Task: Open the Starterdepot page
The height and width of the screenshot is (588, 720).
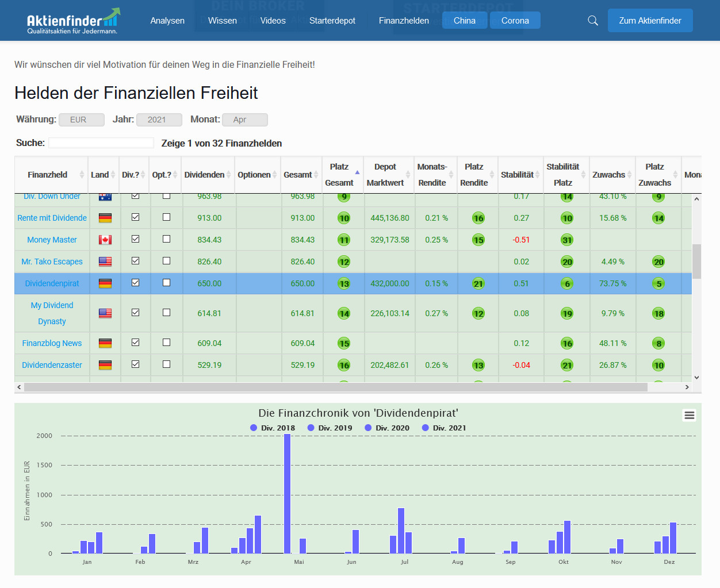Action: point(332,21)
